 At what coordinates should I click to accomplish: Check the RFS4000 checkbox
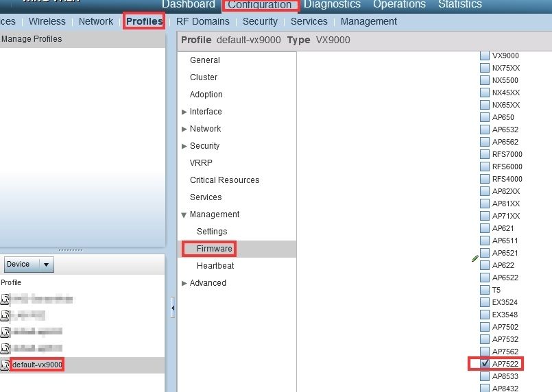485,179
